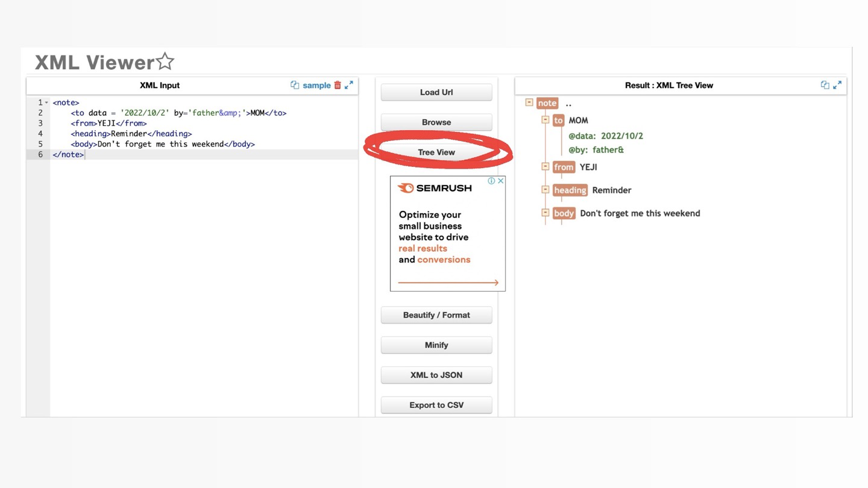Viewport: 868px width, 488px height.
Task: Close the Semrush ad with X icon
Action: coord(501,181)
